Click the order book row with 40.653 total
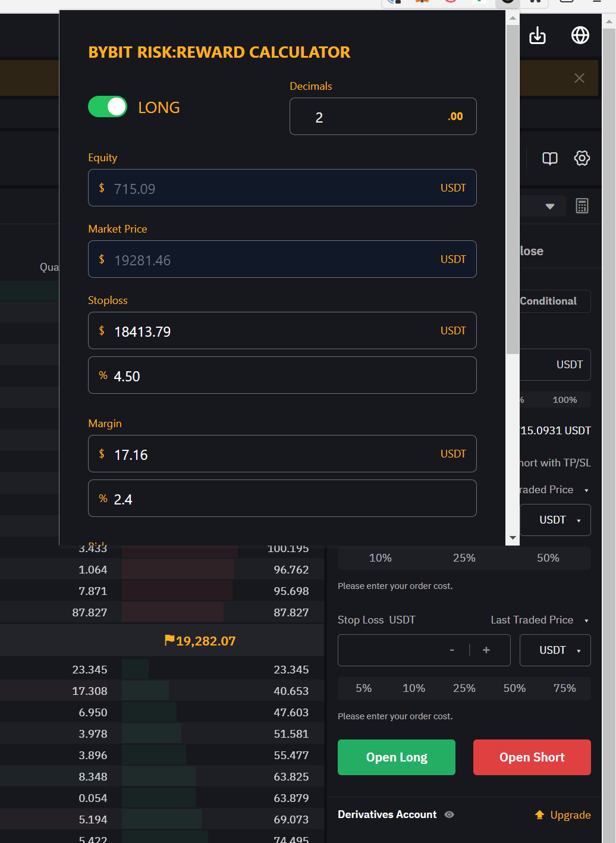Viewport: 616px width, 843px height. click(x=162, y=691)
